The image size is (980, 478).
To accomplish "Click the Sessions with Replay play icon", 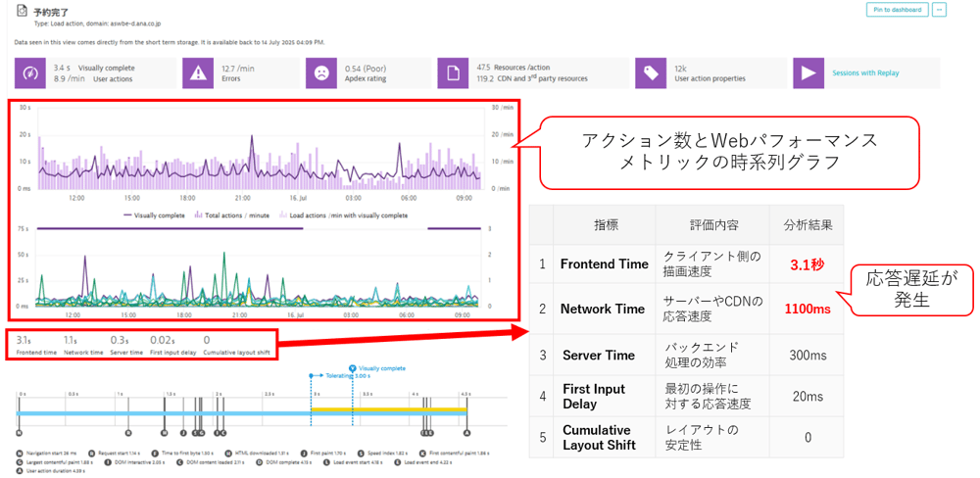I will pos(809,73).
